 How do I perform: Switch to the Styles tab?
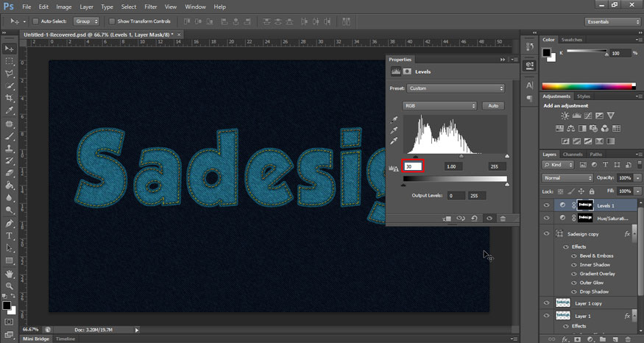583,96
